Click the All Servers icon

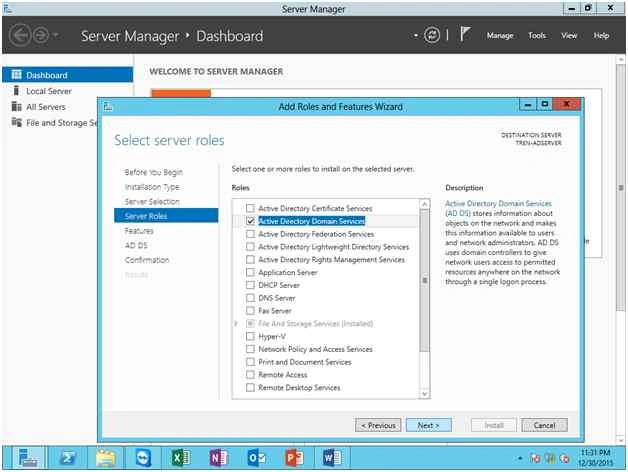(x=16, y=107)
